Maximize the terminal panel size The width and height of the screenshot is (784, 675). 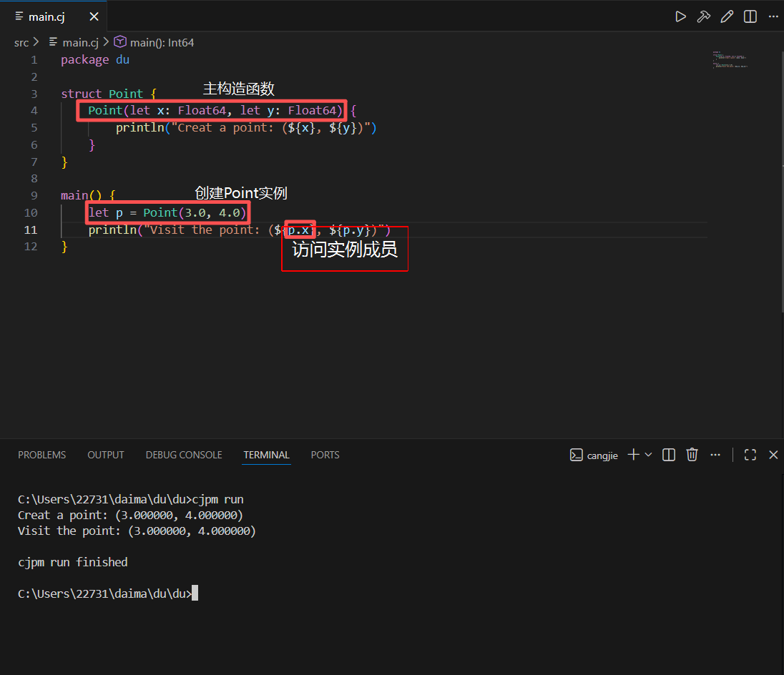click(x=750, y=455)
